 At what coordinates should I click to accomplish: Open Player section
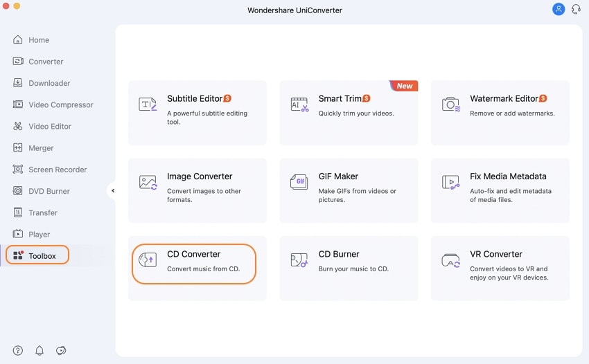39,235
